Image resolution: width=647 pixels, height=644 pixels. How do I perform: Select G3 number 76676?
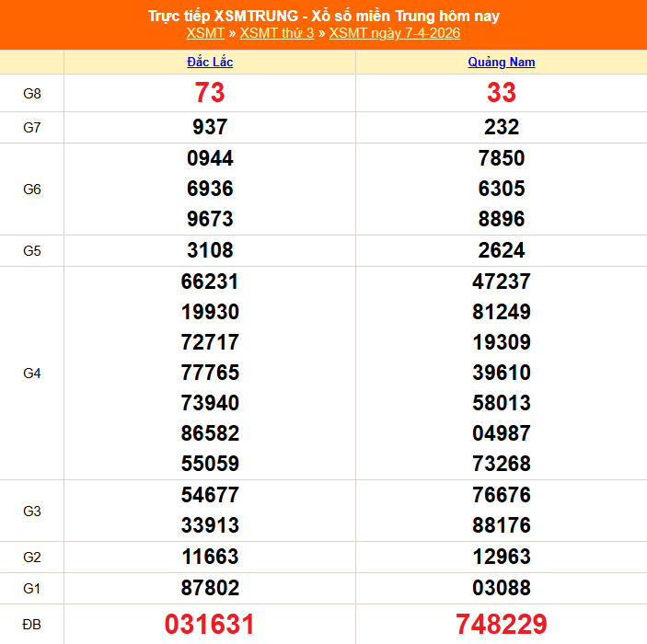click(x=502, y=495)
